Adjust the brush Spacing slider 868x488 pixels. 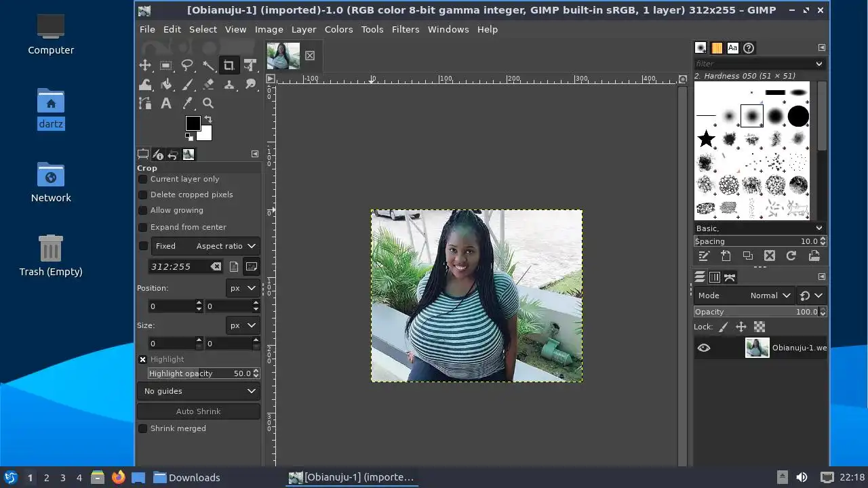pyautogui.click(x=756, y=241)
